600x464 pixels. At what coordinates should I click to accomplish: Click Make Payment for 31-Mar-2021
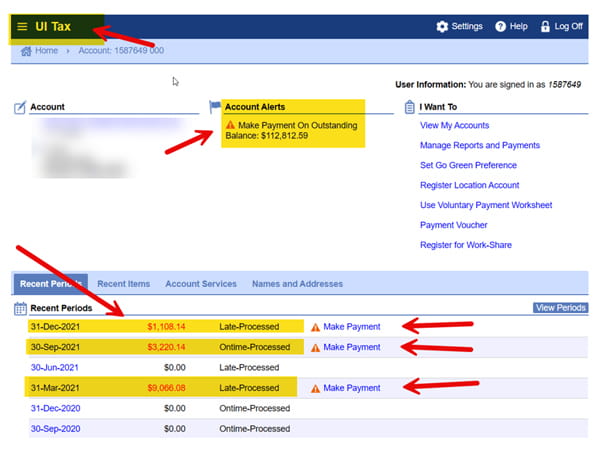pyautogui.click(x=352, y=388)
